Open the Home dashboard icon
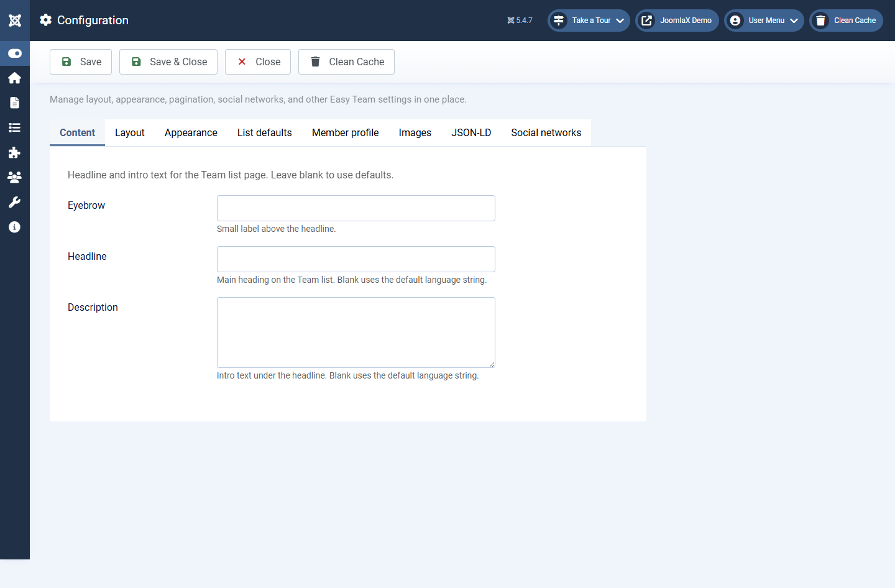Image resolution: width=895 pixels, height=588 pixels. pos(15,78)
